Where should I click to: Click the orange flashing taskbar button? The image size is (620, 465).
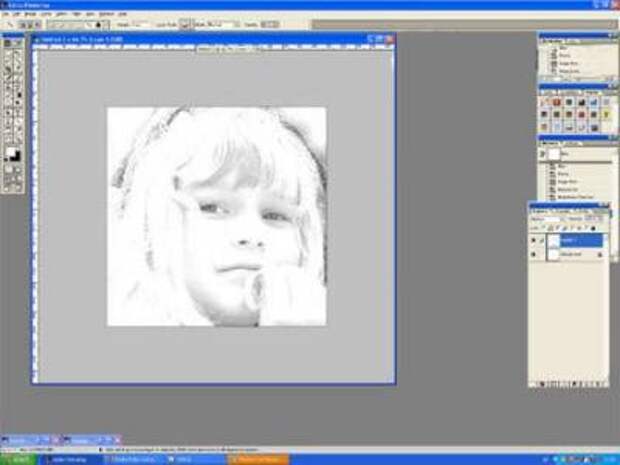[257, 460]
